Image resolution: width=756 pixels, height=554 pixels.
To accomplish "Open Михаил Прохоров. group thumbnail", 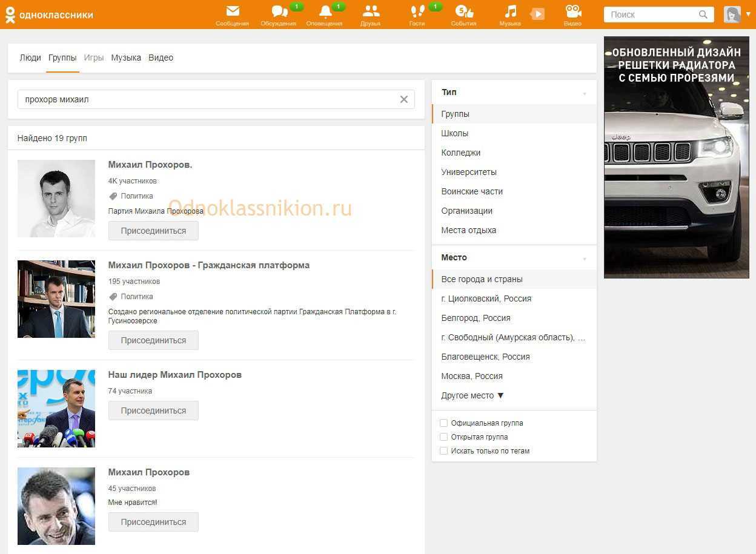I will (56, 199).
